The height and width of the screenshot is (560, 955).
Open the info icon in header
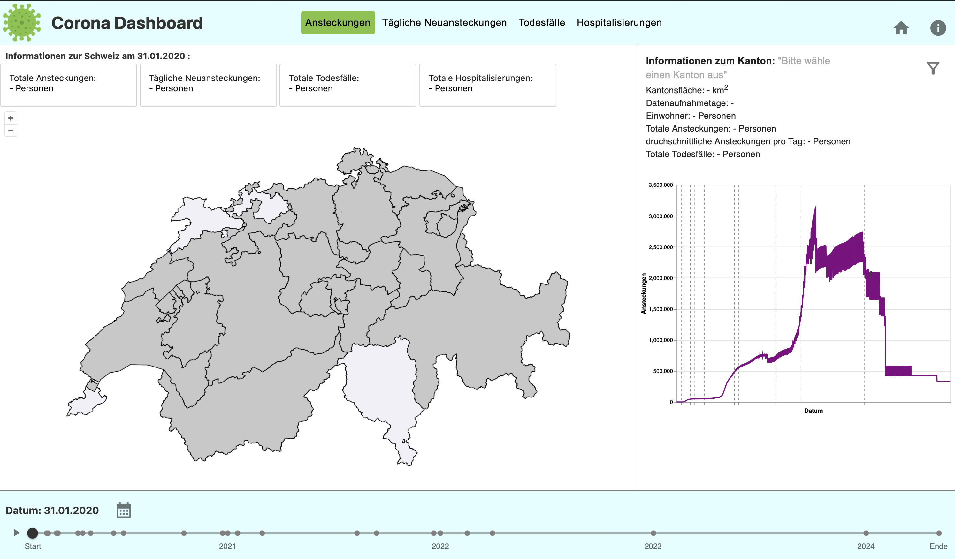pos(938,28)
